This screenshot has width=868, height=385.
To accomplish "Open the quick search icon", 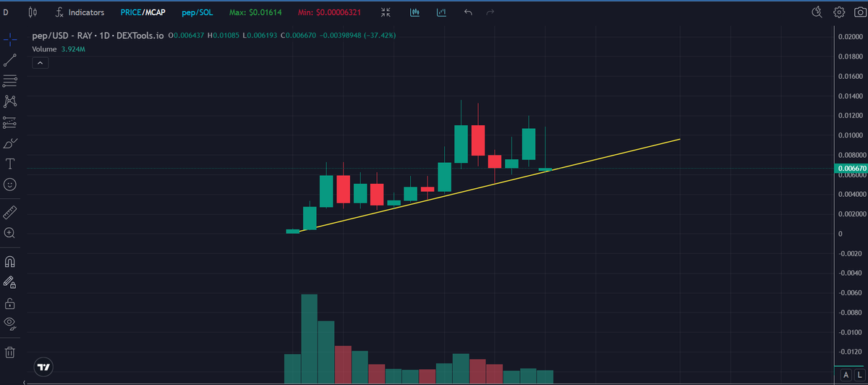I will [x=817, y=12].
